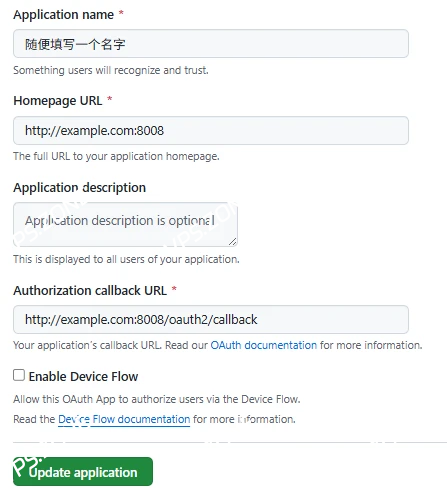The width and height of the screenshot is (447, 503).
Task: Click the Authorization callback URL field
Action: 211,319
